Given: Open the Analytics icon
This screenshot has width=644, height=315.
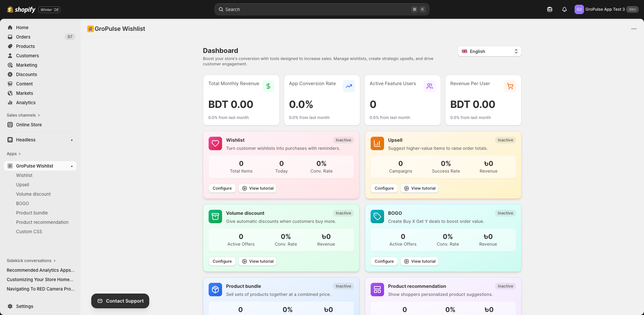Looking at the screenshot, I should click(10, 103).
